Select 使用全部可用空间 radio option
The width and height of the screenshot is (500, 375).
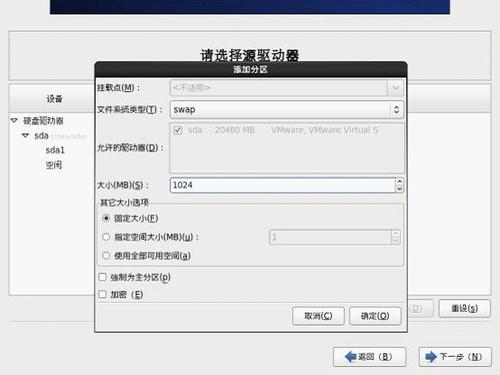(x=106, y=256)
